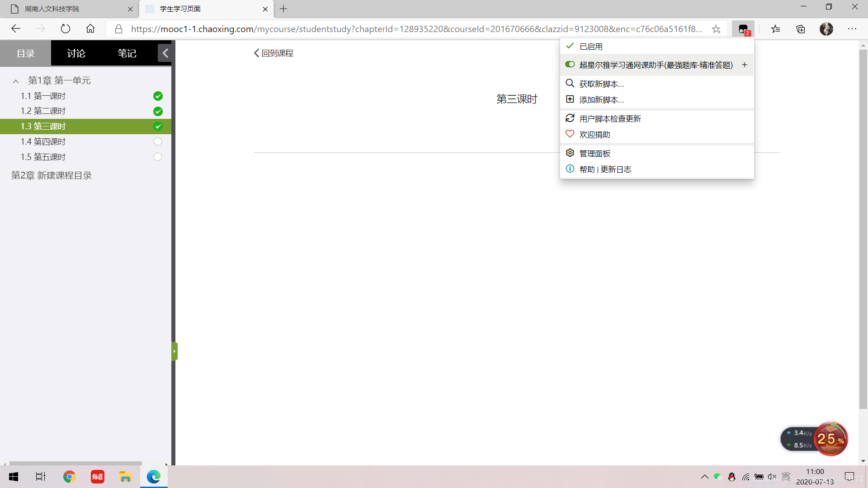Open the QQ penguin tray icon

point(731,477)
